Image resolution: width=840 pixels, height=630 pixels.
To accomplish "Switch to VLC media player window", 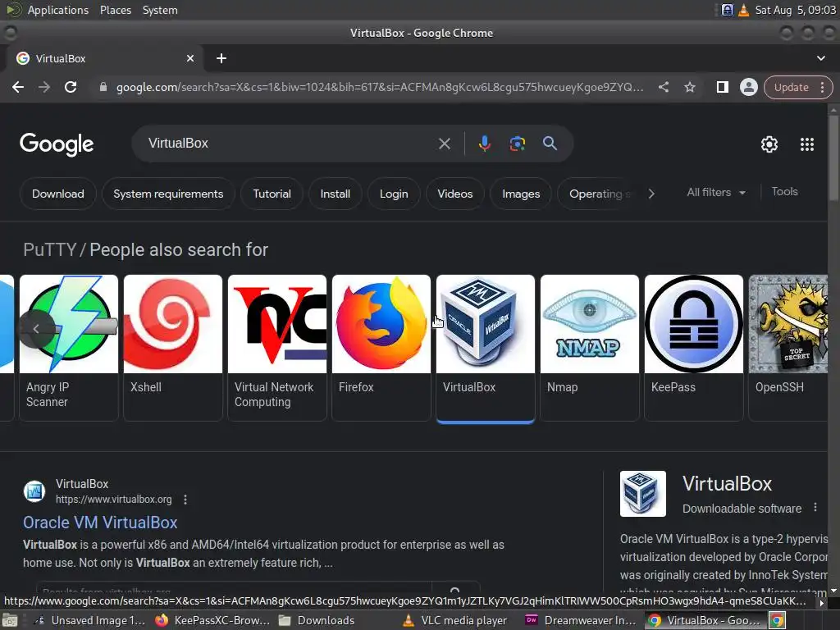I will click(454, 620).
